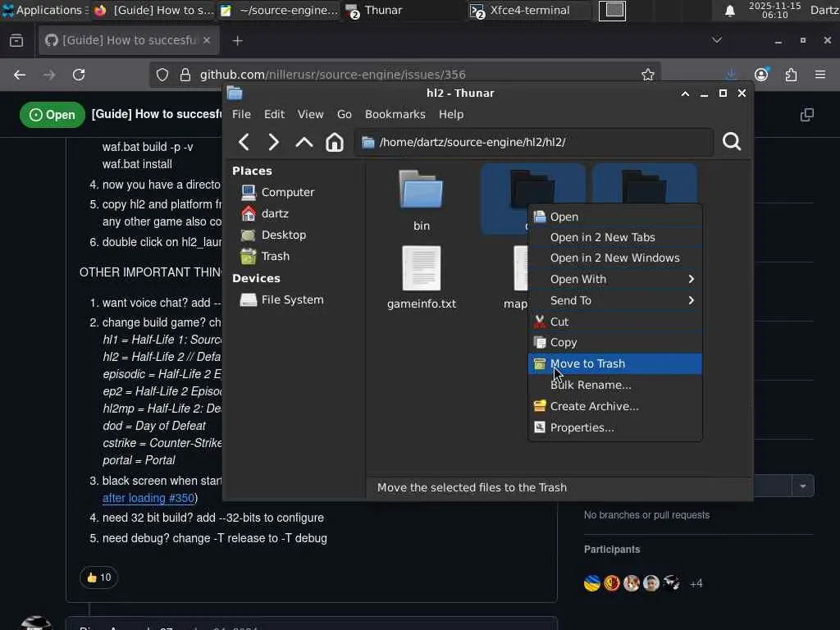
Task: Go forward in Thunar navigation
Action: point(273,142)
